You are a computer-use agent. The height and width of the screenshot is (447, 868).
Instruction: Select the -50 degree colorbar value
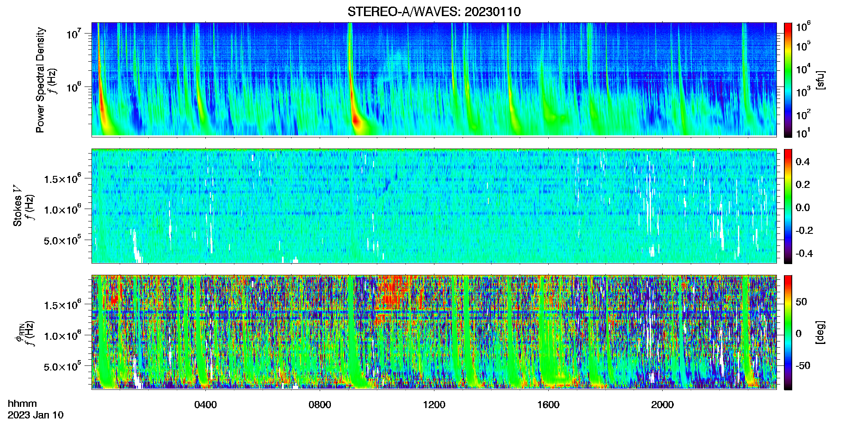(x=803, y=365)
